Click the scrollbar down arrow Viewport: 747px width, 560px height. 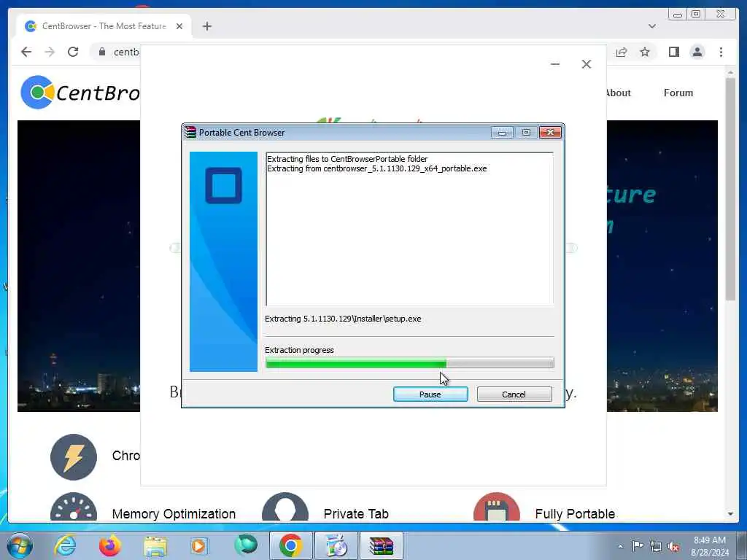730,514
